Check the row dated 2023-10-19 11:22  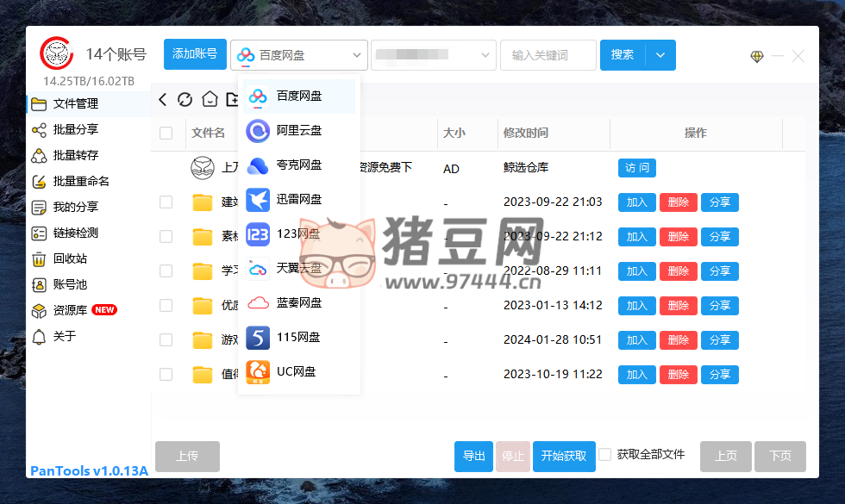166,374
